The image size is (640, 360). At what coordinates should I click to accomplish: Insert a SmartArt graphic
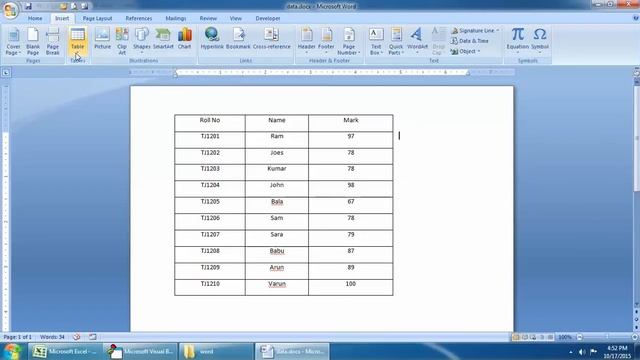tap(163, 39)
